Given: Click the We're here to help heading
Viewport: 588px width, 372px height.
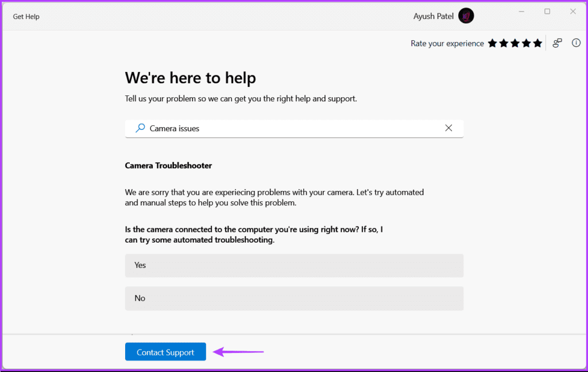Looking at the screenshot, I should point(191,78).
